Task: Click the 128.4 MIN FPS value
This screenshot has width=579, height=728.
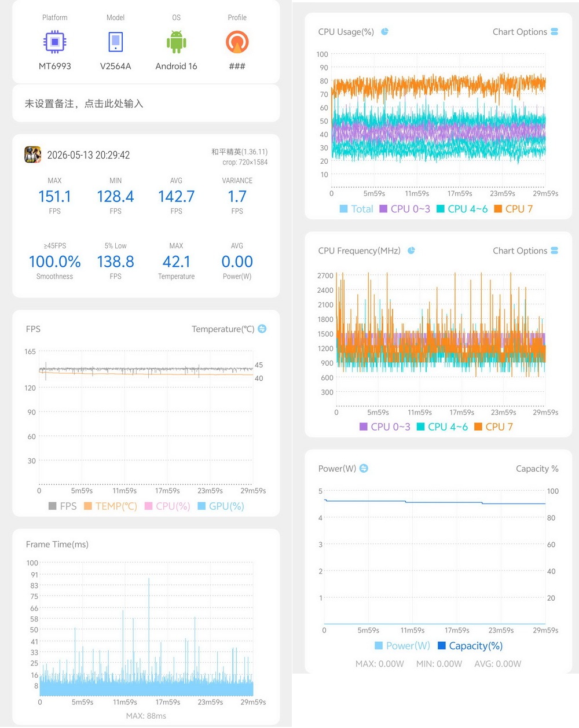Action: (115, 197)
